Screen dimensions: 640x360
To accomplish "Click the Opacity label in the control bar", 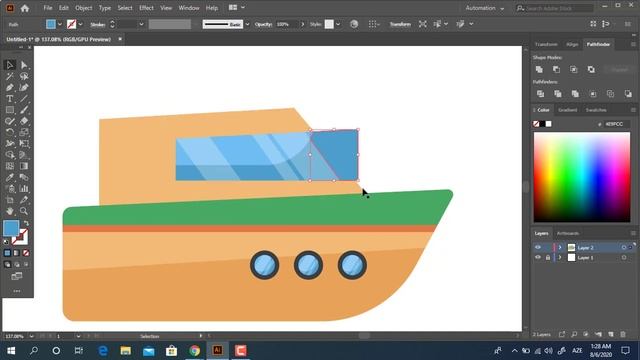I will coord(263,24).
